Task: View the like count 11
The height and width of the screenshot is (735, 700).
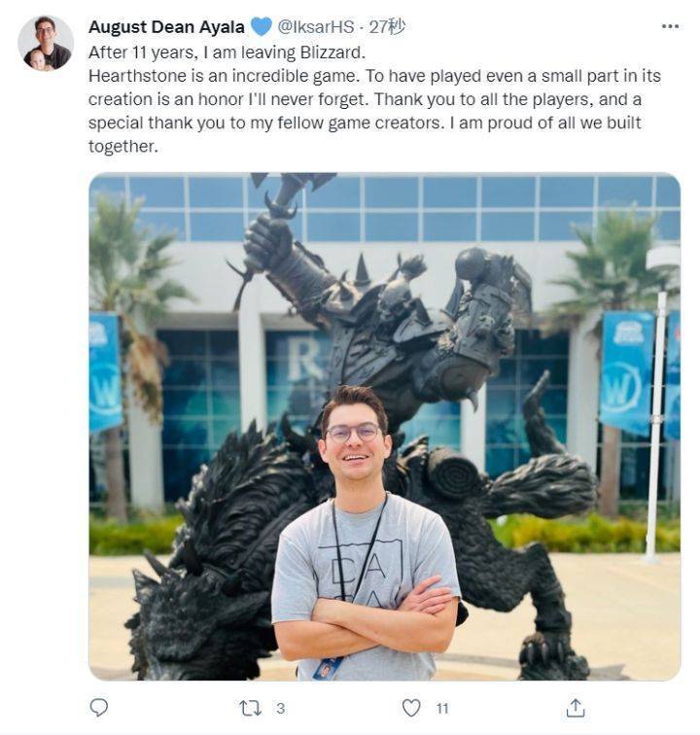Action: 442,709
